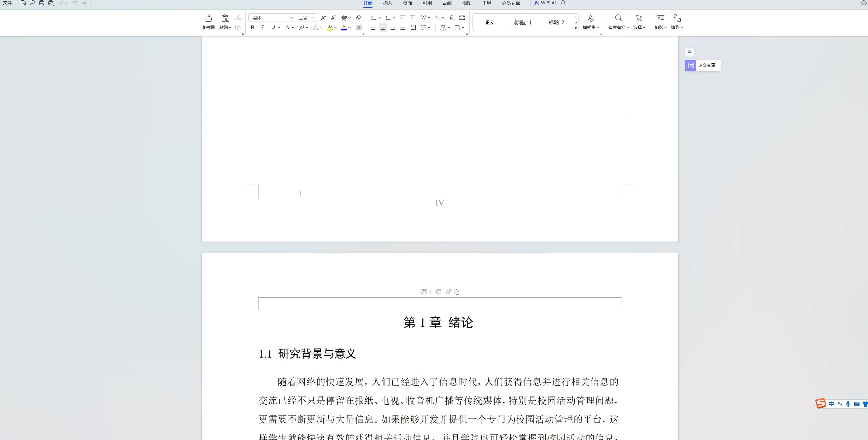This screenshot has height=440, width=868.
Task: Click the Distributed alignment icon
Action: point(412,28)
